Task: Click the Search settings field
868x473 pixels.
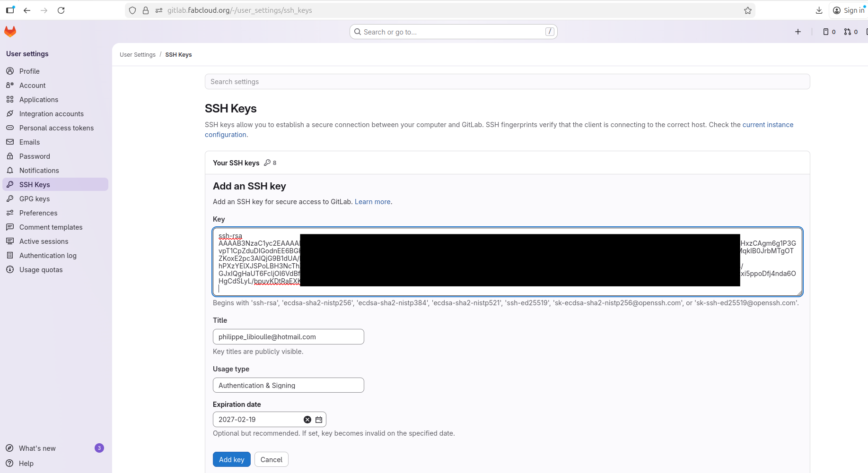Action: (507, 82)
